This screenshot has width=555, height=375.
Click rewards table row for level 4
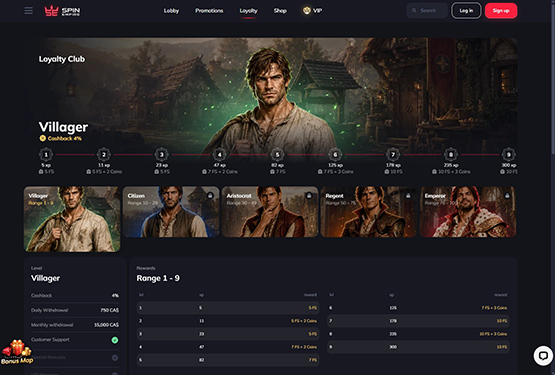228,347
